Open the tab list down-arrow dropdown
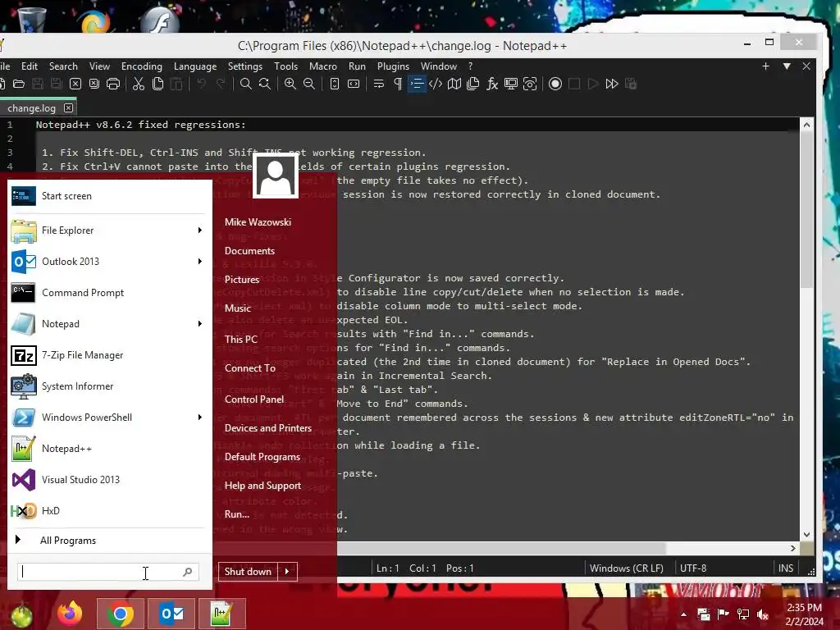The image size is (840, 630). coord(787,66)
